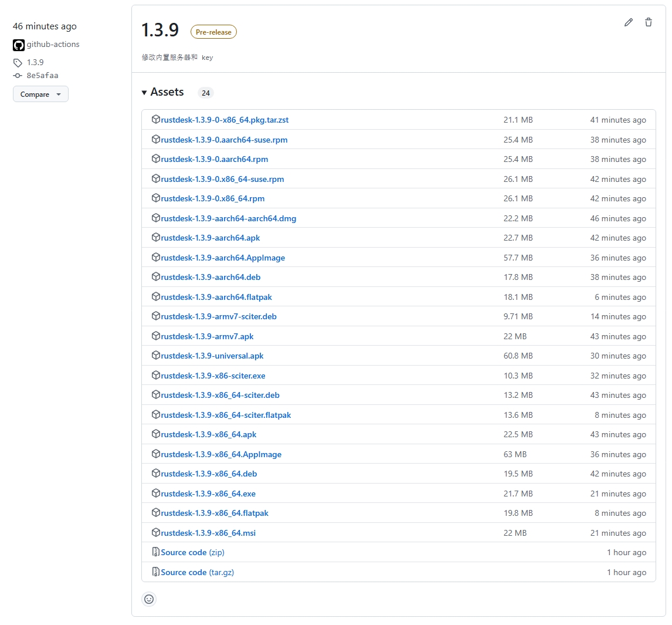The image size is (672, 625).
Task: Click package icon for aarch64.deb asset
Action: tap(156, 276)
